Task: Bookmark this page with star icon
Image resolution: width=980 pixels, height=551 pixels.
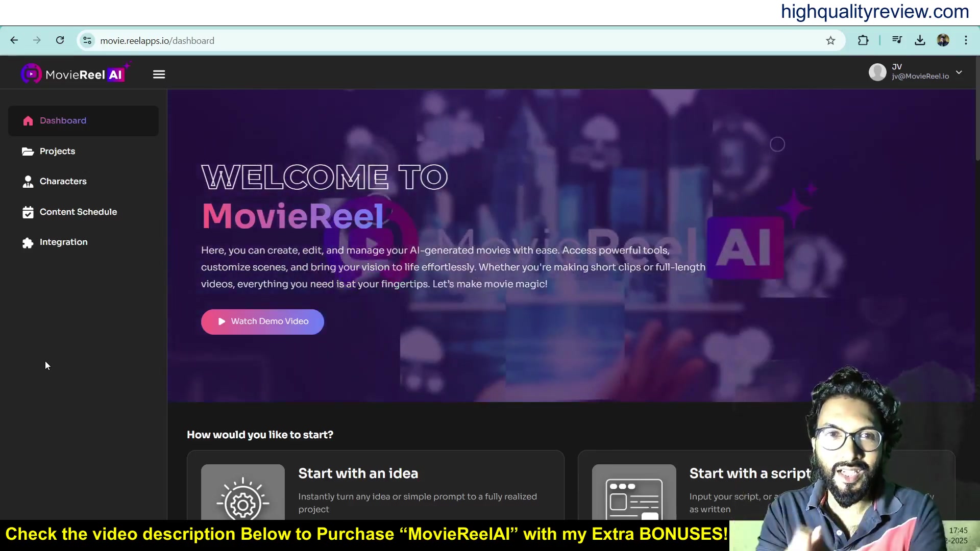Action: click(x=830, y=41)
